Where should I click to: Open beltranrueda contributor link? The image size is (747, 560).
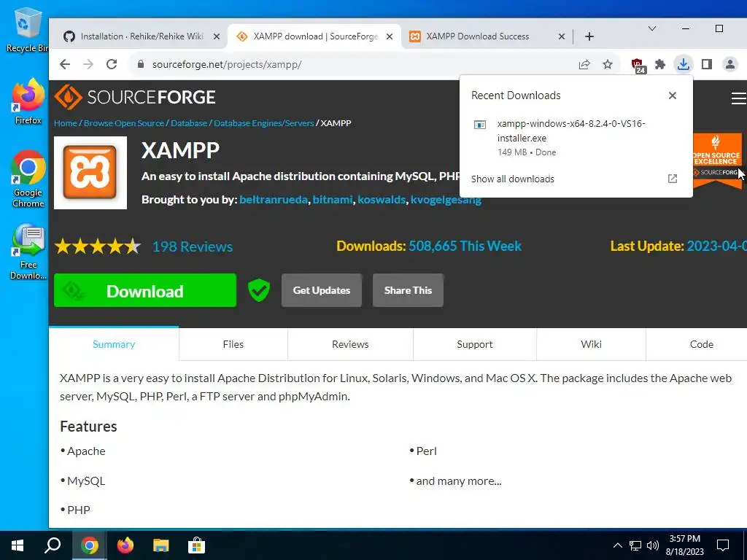pyautogui.click(x=274, y=200)
